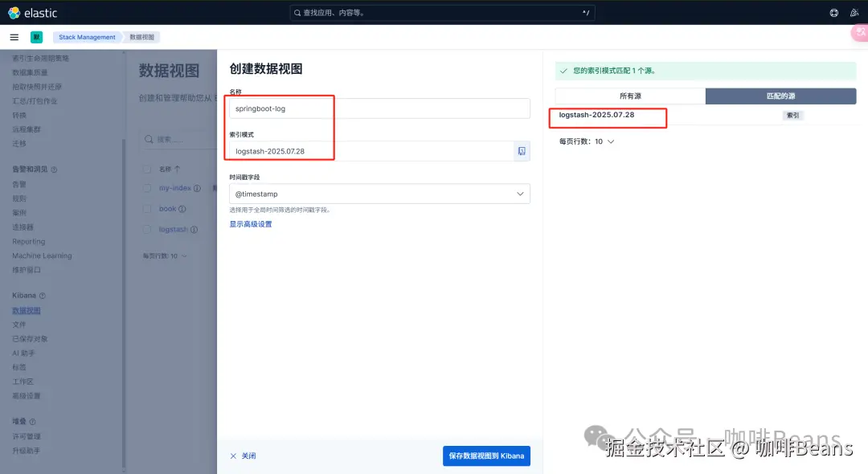This screenshot has width=868, height=474.
Task: Click the 显示高级设置 link
Action: click(x=251, y=224)
